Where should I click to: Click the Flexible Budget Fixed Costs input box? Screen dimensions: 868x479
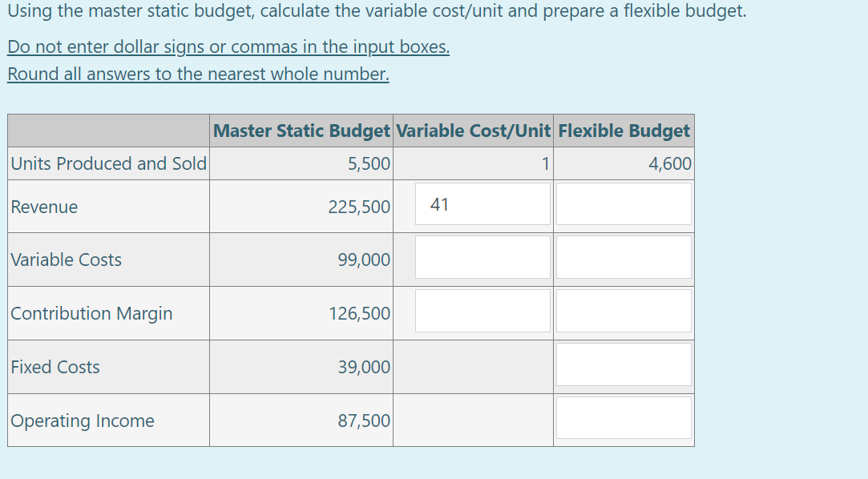pyautogui.click(x=624, y=364)
